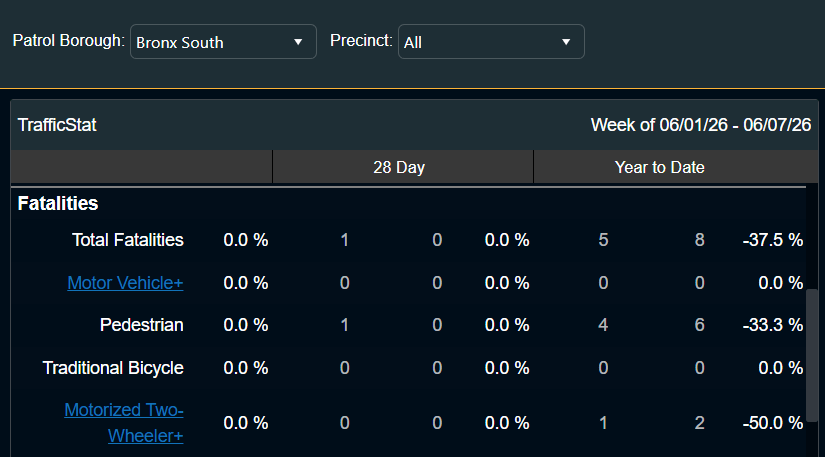Viewport: 825px width, 457px height.
Task: Open the Patrol Borough dropdown arrow
Action: tap(298, 42)
